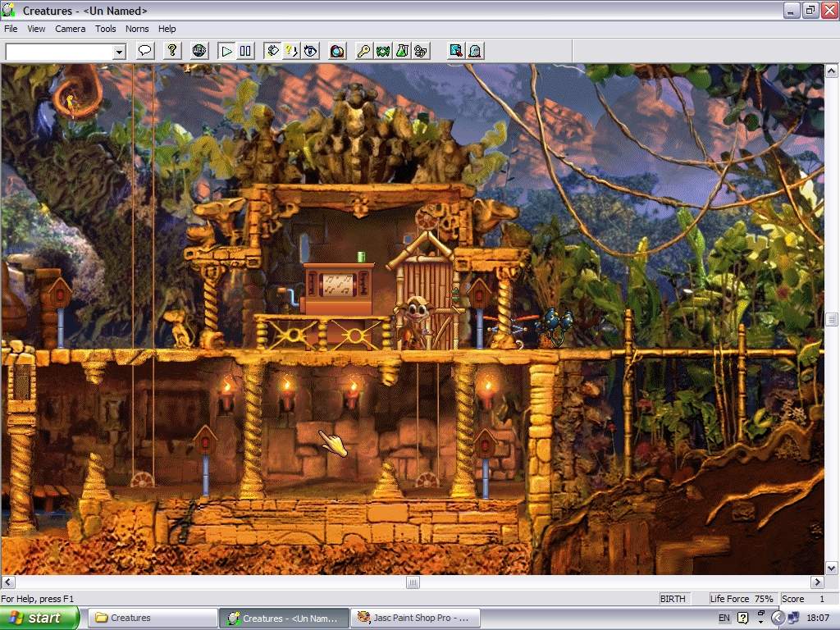Click the music organ machine in the temple
The height and width of the screenshot is (630, 840).
point(337,289)
